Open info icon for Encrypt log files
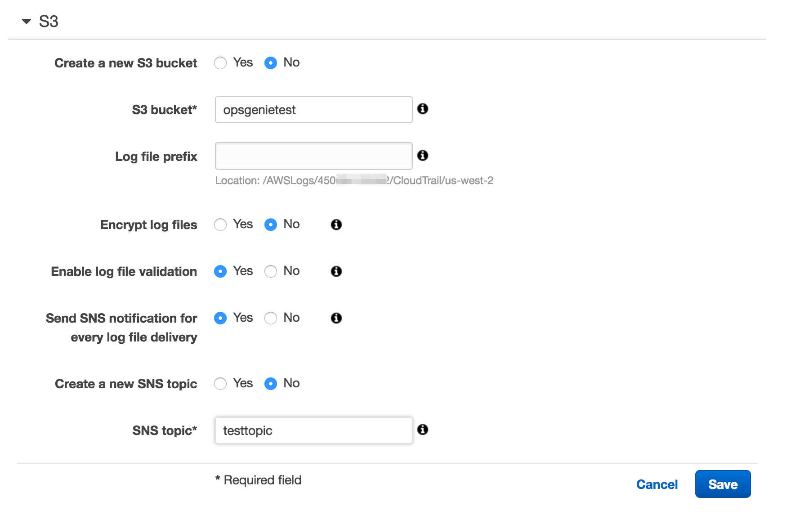 [x=336, y=225]
